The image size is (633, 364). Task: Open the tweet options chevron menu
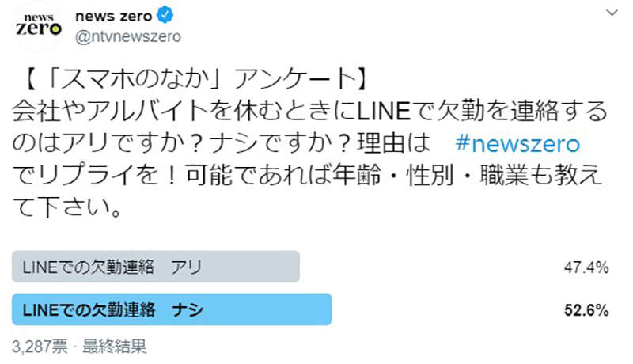pos(612,14)
